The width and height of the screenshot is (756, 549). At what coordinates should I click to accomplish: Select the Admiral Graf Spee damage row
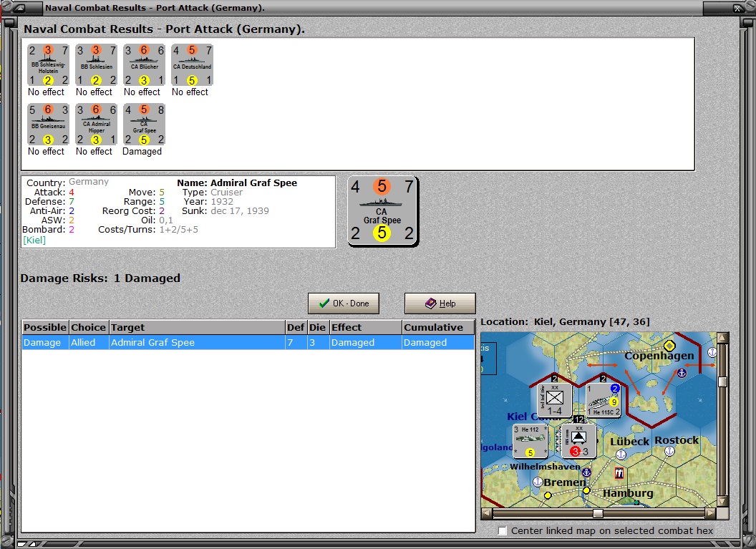point(248,343)
